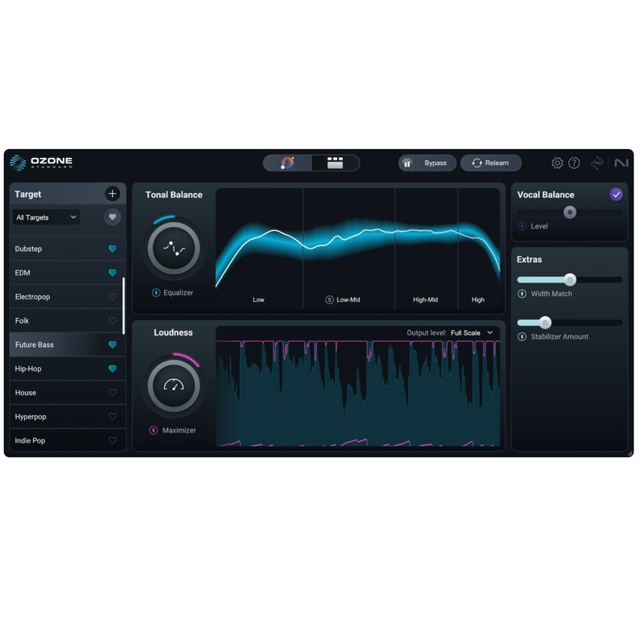Open the settings gear icon
The width and height of the screenshot is (644, 644).
557,163
